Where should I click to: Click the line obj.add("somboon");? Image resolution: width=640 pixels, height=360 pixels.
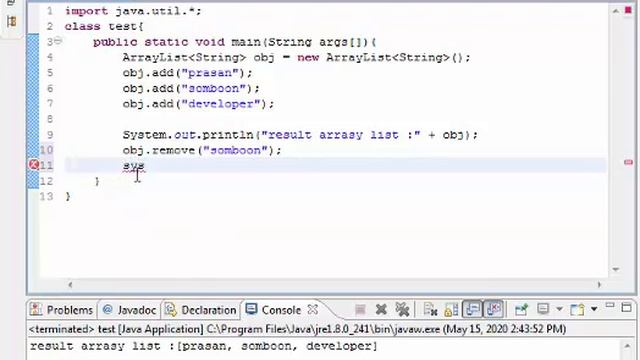(191, 89)
